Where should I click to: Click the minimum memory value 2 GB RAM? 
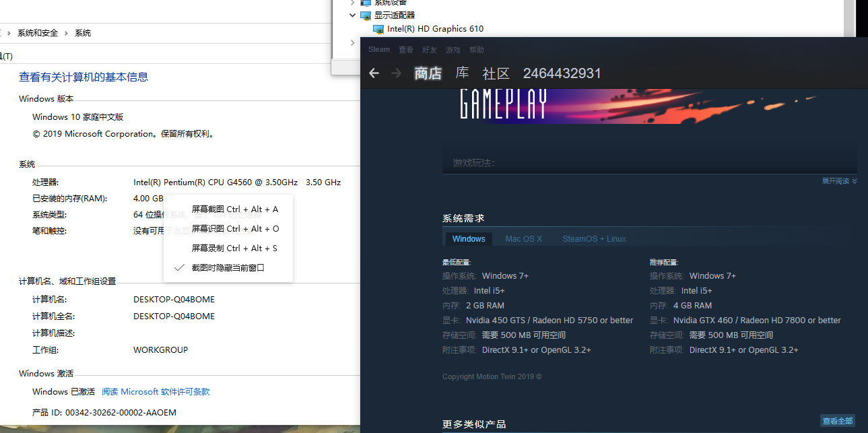tap(485, 306)
